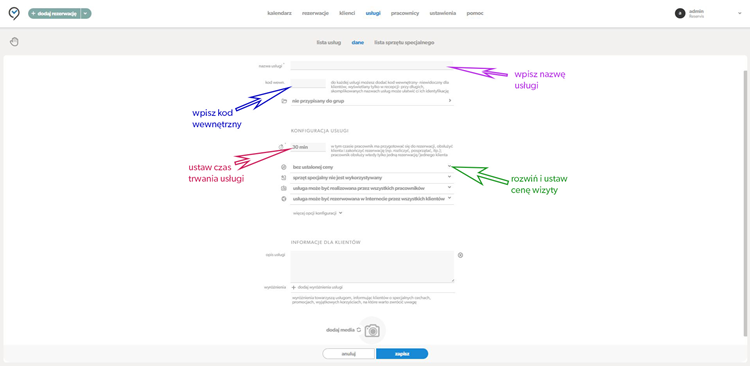Select the 'usługi' menu item
750x366 pixels.
373,13
